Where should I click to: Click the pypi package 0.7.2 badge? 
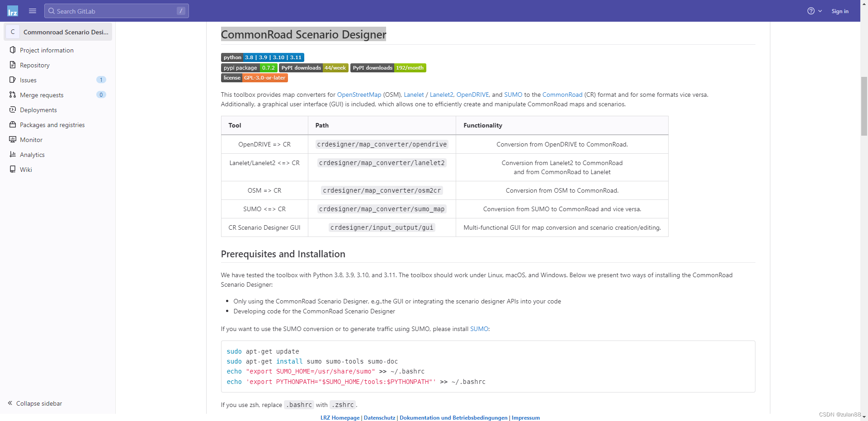coord(249,67)
